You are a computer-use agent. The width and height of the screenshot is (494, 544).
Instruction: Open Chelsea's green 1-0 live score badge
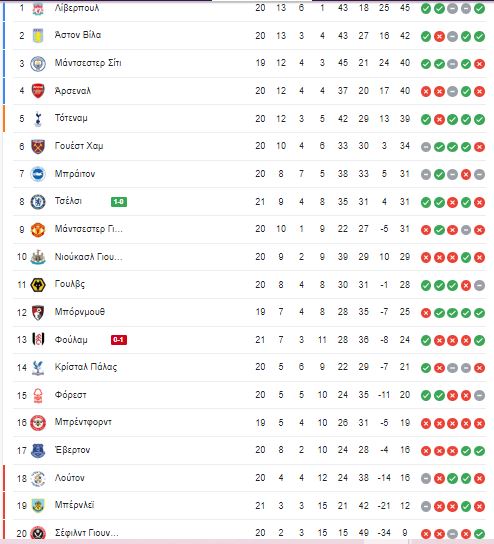[x=119, y=202]
